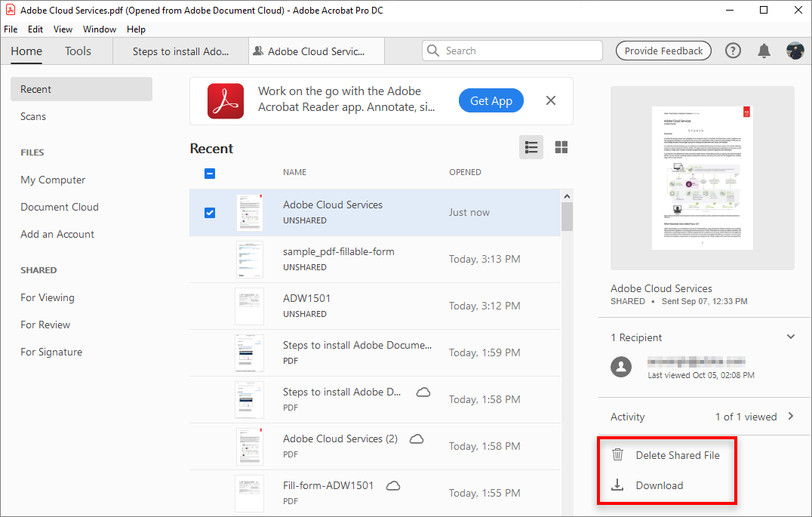
Task: Open the Steps to install Ado... document tab
Action: coord(180,51)
